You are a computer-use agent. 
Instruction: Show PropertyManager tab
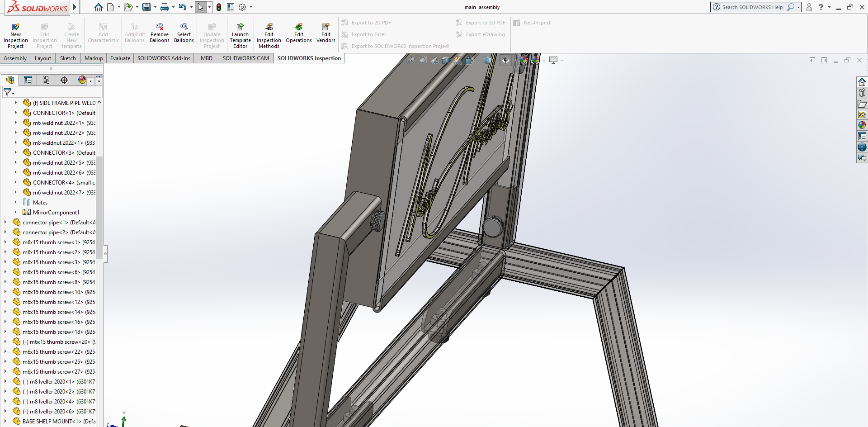(x=28, y=80)
